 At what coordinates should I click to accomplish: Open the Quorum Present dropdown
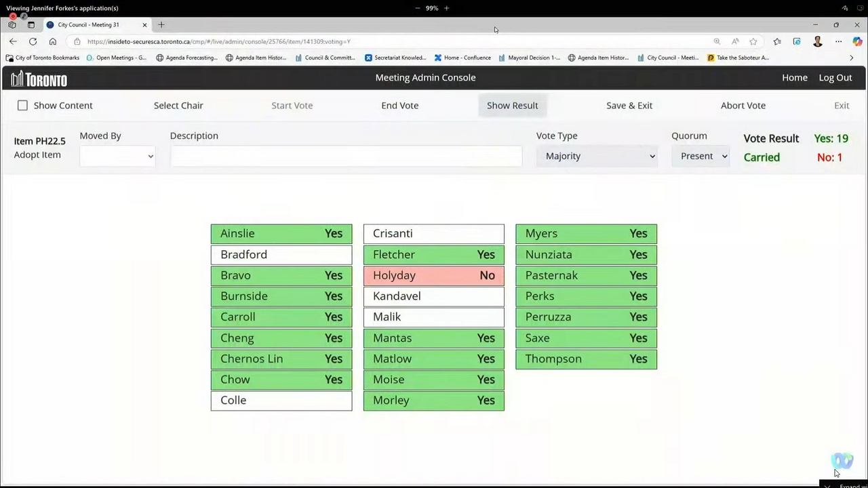coord(701,156)
